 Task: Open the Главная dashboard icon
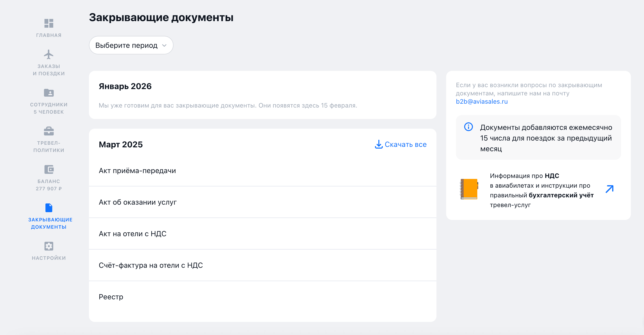(x=49, y=23)
